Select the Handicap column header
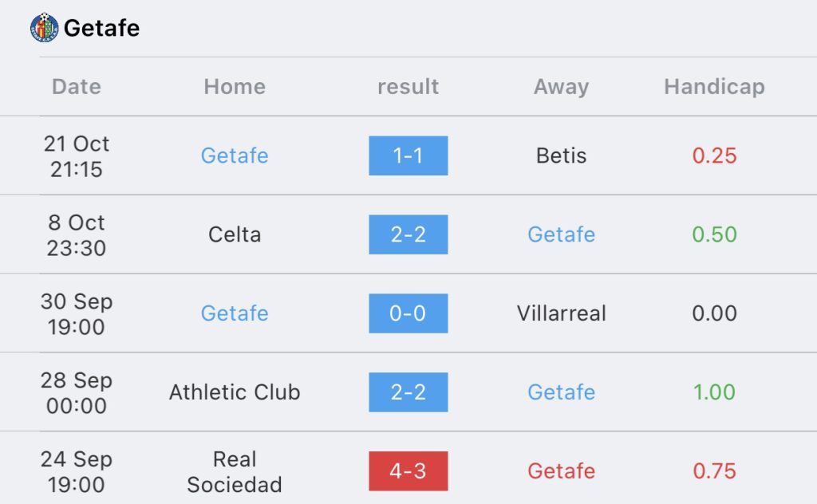 (x=714, y=86)
